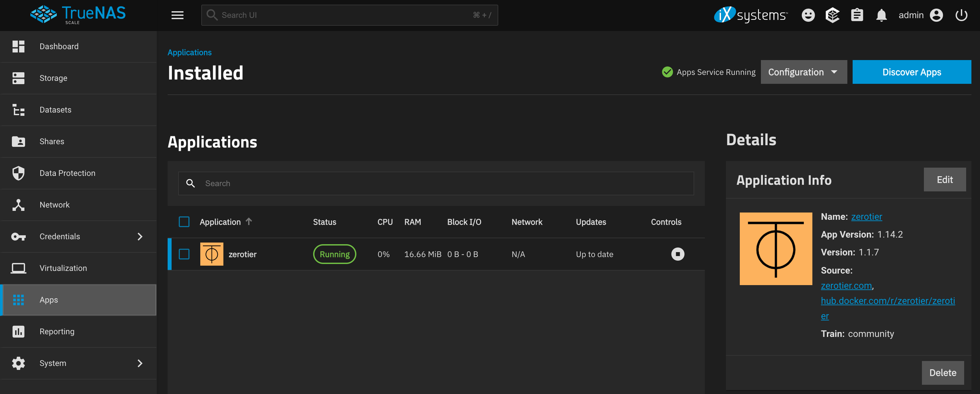
Task: Open the feedback smiley icon
Action: coord(808,15)
